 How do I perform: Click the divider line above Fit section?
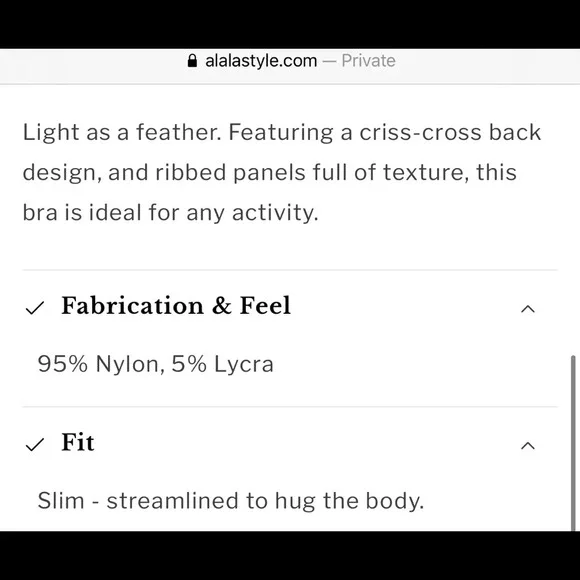(x=290, y=407)
